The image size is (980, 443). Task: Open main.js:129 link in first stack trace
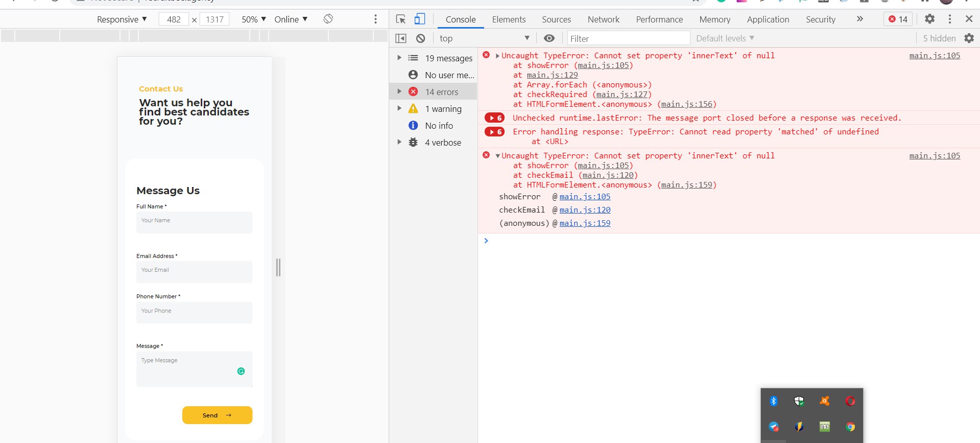552,75
